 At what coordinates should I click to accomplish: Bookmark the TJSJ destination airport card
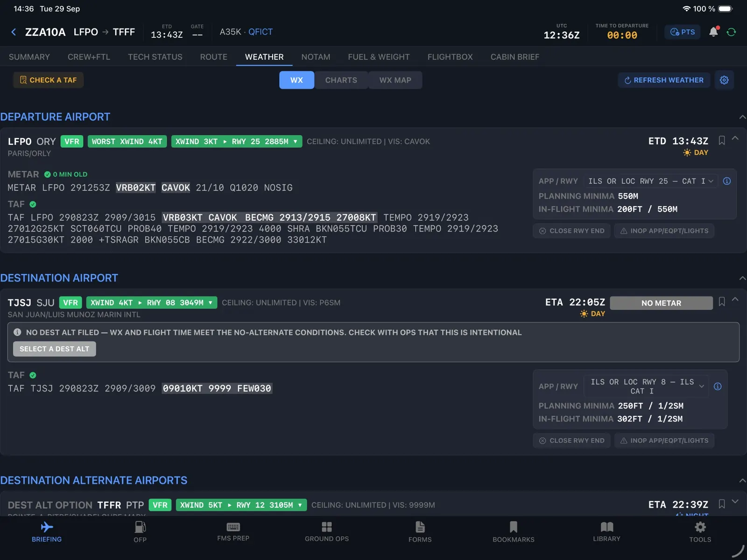click(722, 301)
